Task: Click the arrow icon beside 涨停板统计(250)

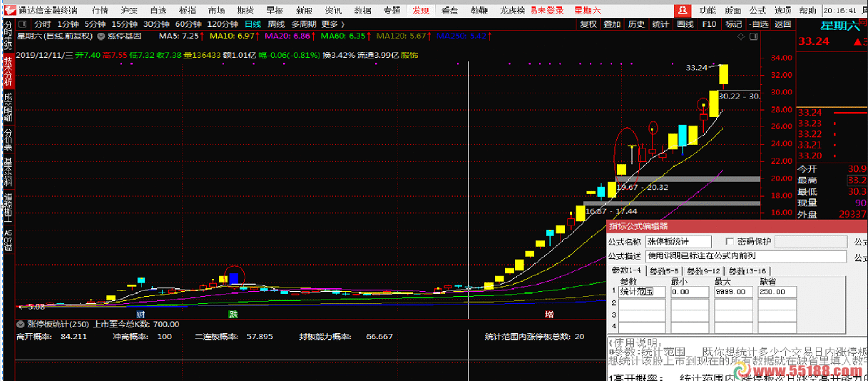Action: 20,324
